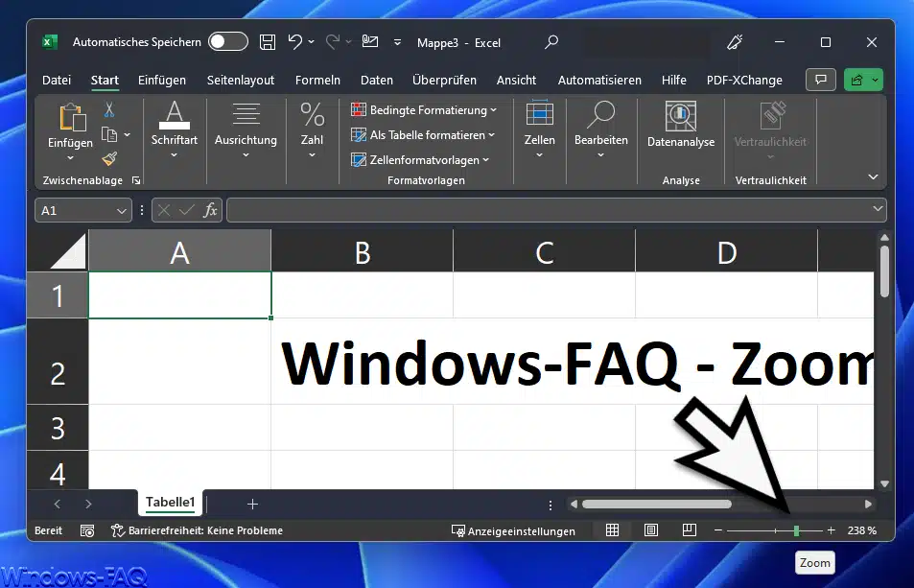Click Barrierefreiheit: Keine Probleme status

coord(197,530)
